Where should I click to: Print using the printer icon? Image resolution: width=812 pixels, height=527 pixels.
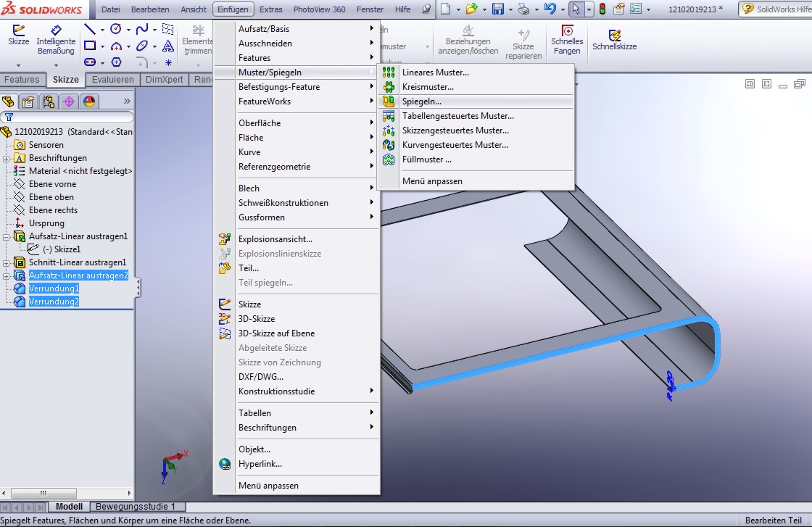click(x=523, y=9)
